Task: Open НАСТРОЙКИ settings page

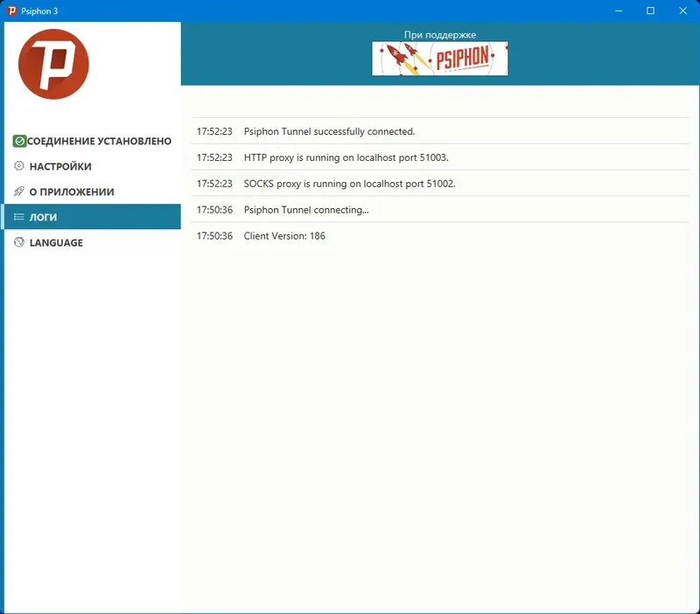Action: (x=93, y=166)
